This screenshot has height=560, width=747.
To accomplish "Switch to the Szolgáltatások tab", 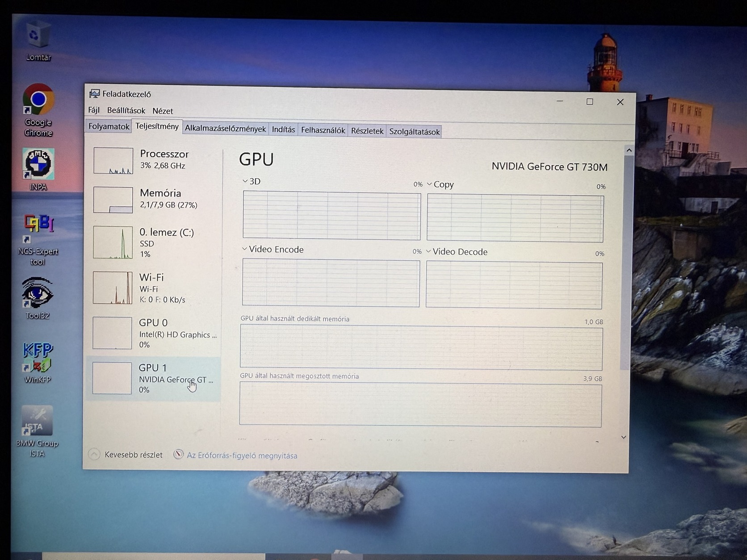I will point(415,131).
